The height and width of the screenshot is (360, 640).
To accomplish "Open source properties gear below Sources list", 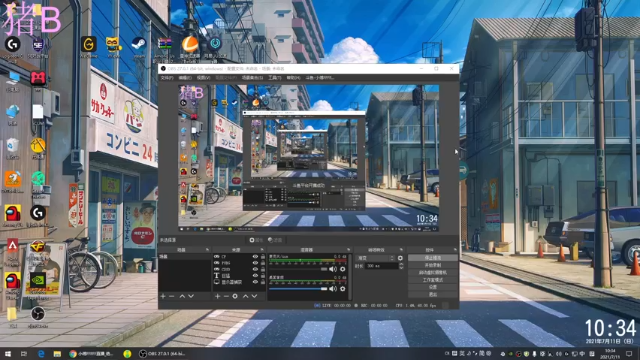I will 235,296.
